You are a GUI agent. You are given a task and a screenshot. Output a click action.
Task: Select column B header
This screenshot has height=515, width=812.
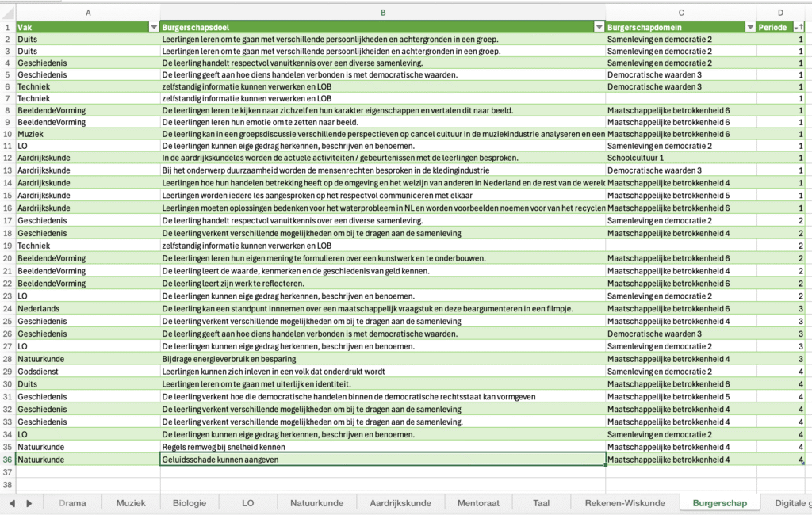[383, 13]
